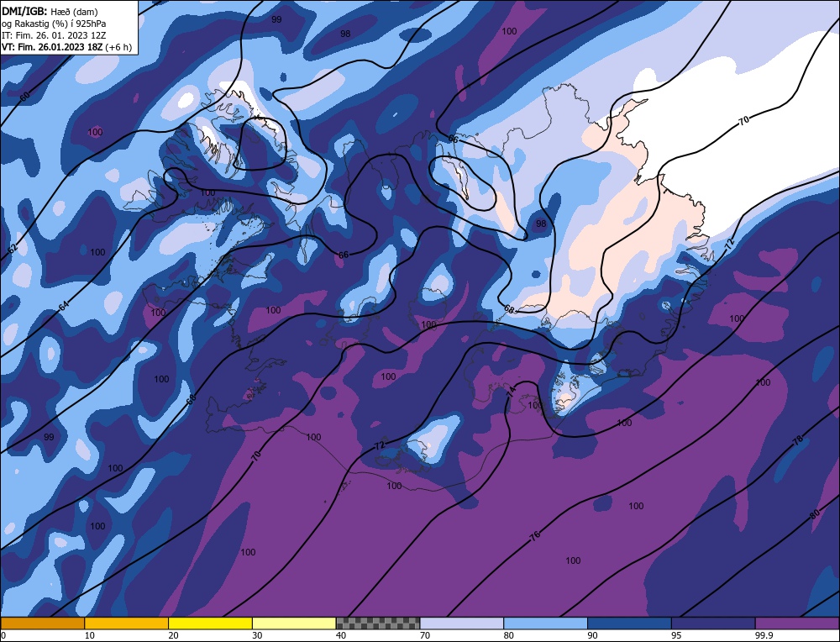Image resolution: width=840 pixels, height=642 pixels.
Task: Click the 'IT: Fim. 26. 01. 2023 12Z' line
Action: [54, 34]
